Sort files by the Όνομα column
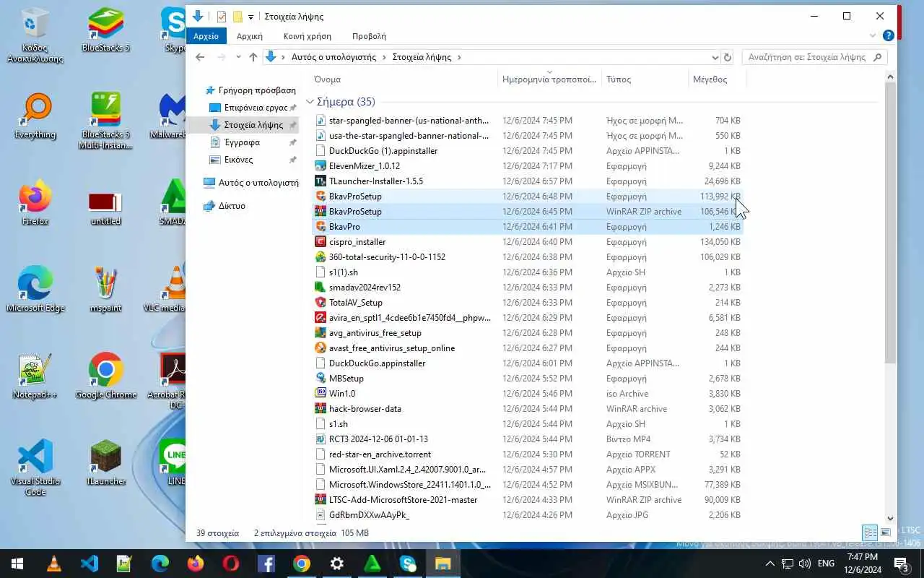The width and height of the screenshot is (924, 578). click(x=404, y=79)
